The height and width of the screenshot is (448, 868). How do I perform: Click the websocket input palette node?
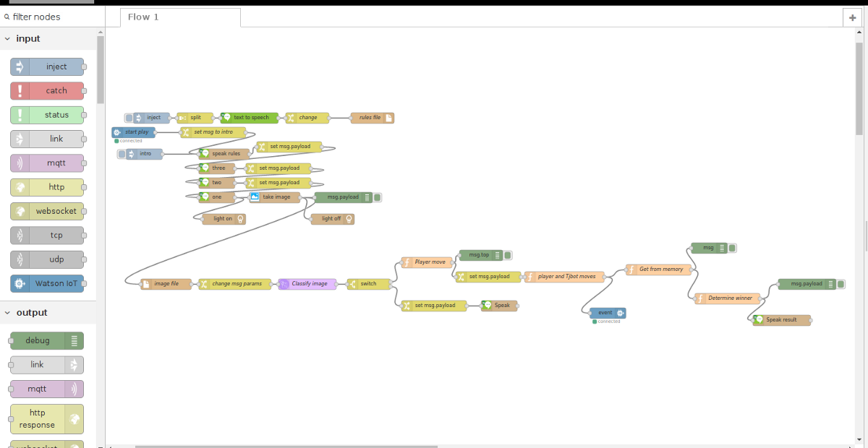click(x=47, y=211)
